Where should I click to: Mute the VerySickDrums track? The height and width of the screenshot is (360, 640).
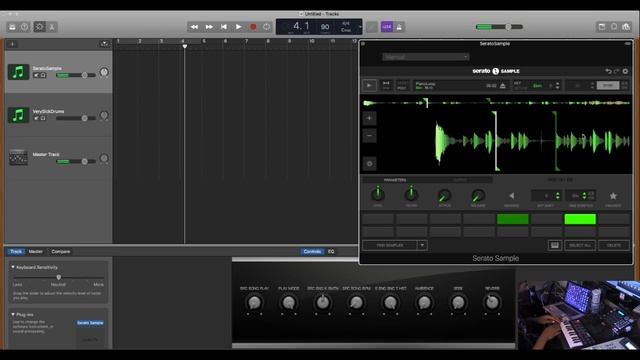pyautogui.click(x=36, y=118)
